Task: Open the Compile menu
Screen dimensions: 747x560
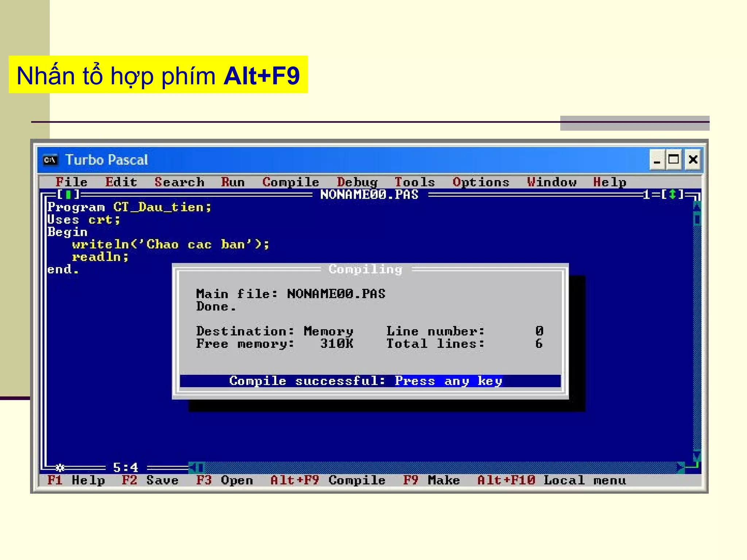Action: click(x=291, y=182)
